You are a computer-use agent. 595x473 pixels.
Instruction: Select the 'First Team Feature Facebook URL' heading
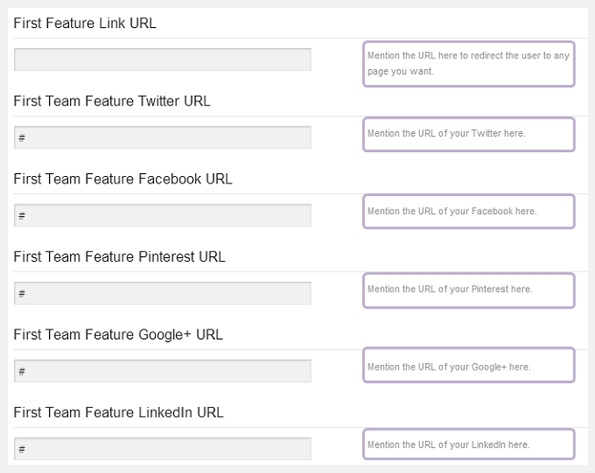point(123,179)
